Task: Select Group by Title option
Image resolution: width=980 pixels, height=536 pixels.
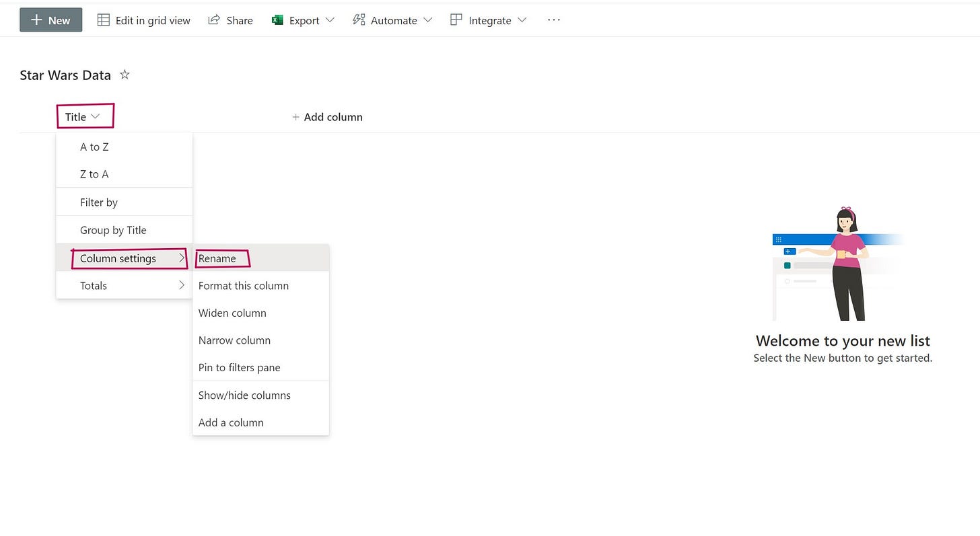Action: tap(125, 230)
